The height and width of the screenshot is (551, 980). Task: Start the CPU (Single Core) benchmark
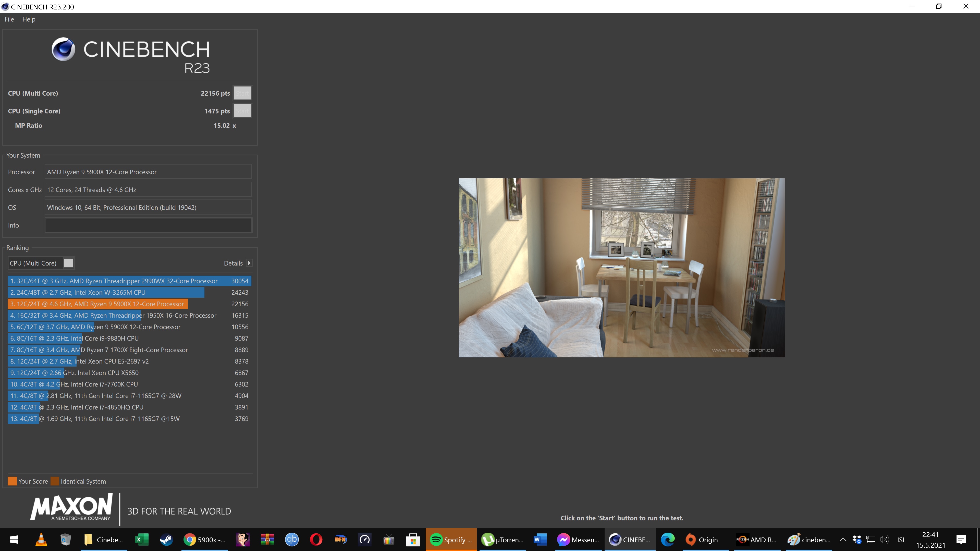click(242, 111)
